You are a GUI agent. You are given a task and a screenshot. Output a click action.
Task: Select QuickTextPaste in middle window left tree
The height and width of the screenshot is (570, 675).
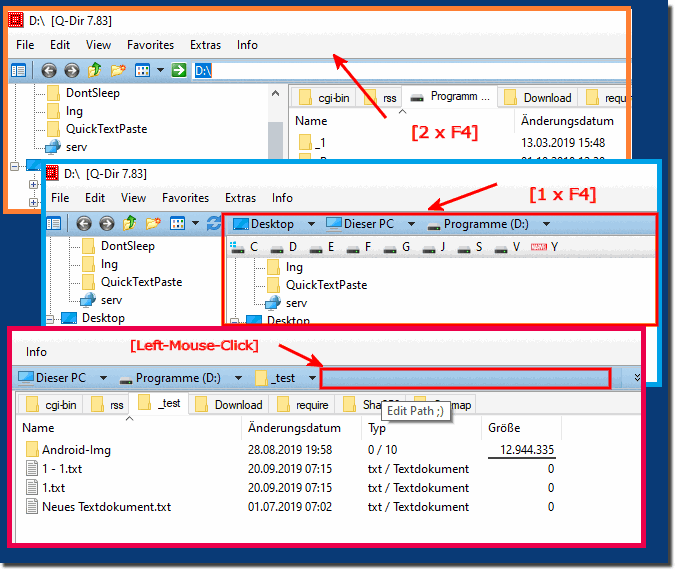(x=132, y=282)
